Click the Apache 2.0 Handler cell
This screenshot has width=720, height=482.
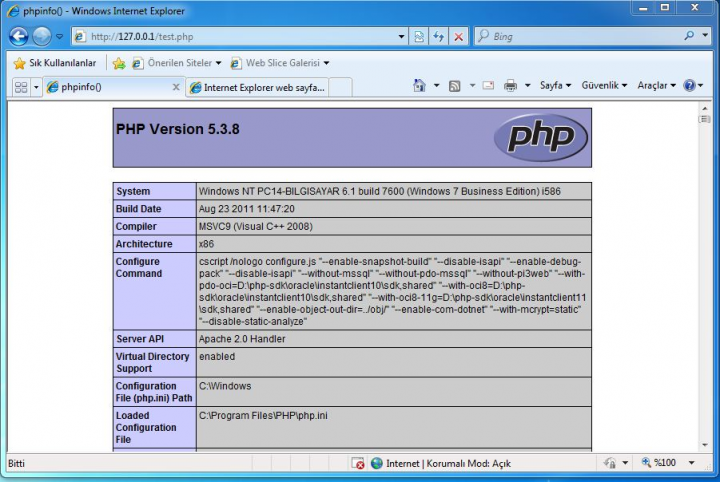tap(394, 339)
